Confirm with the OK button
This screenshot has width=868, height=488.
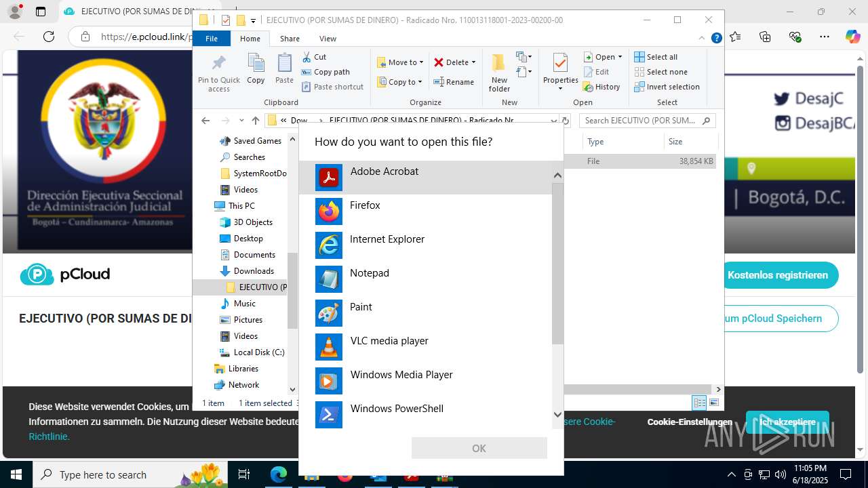[479, 448]
